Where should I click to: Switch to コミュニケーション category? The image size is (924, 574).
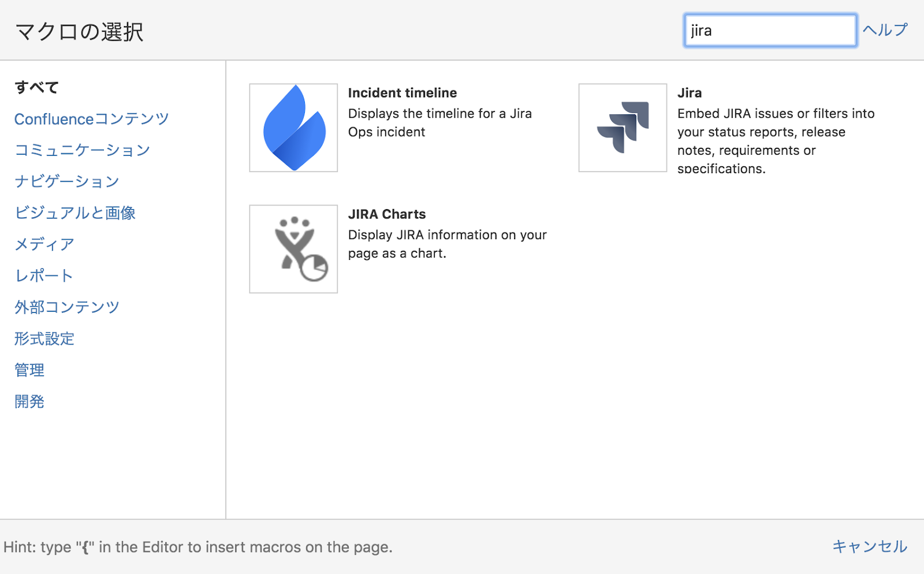83,150
